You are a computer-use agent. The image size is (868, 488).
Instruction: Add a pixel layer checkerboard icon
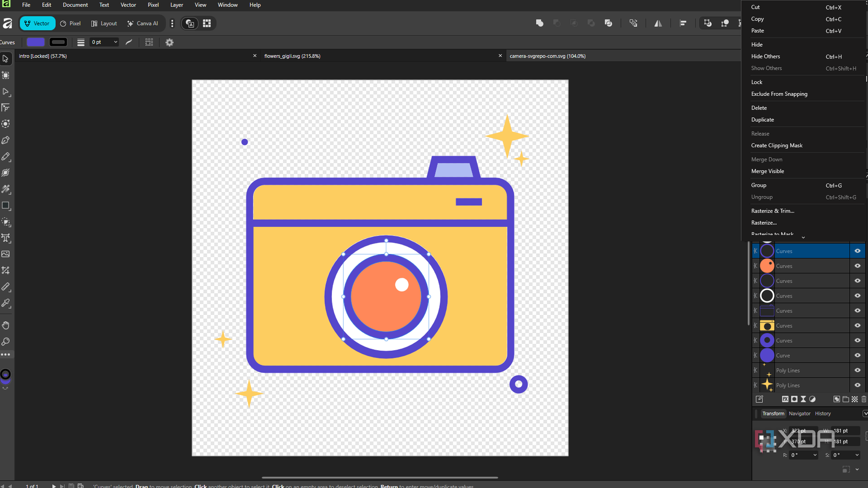point(855,399)
